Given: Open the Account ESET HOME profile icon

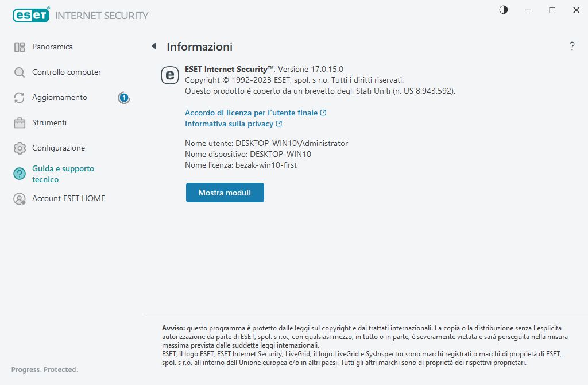Looking at the screenshot, I should click(x=19, y=198).
